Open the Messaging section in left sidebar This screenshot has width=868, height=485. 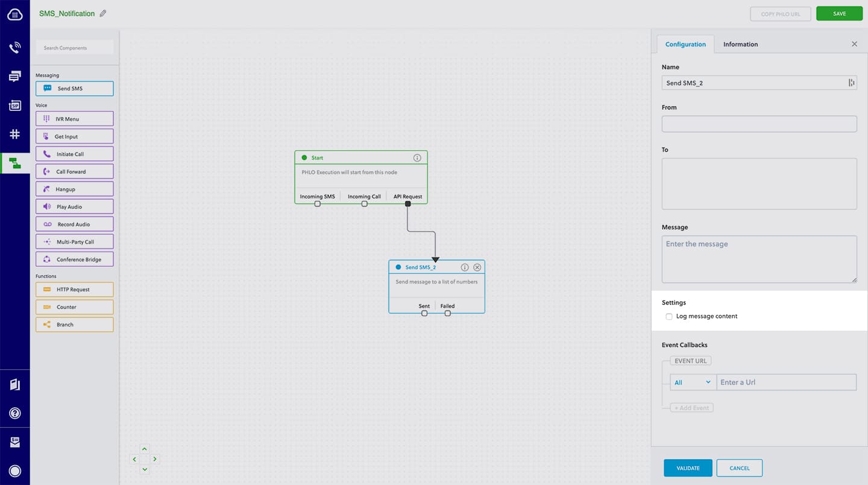coord(15,76)
